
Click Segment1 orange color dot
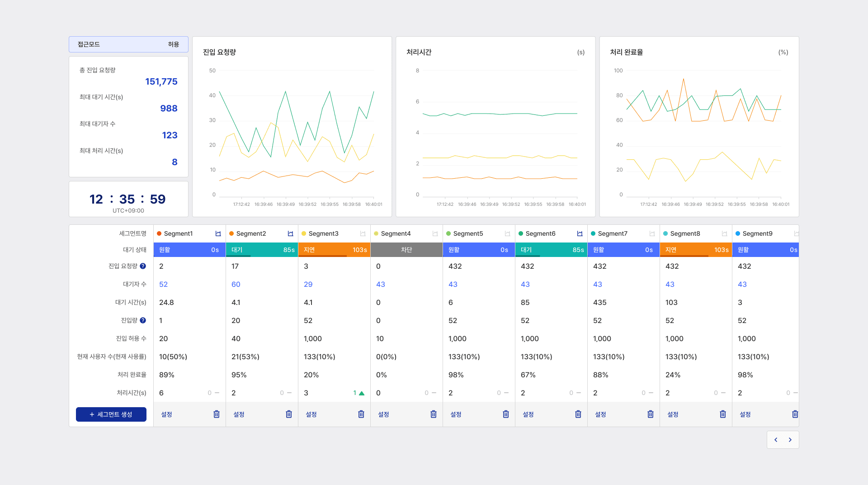click(x=159, y=233)
